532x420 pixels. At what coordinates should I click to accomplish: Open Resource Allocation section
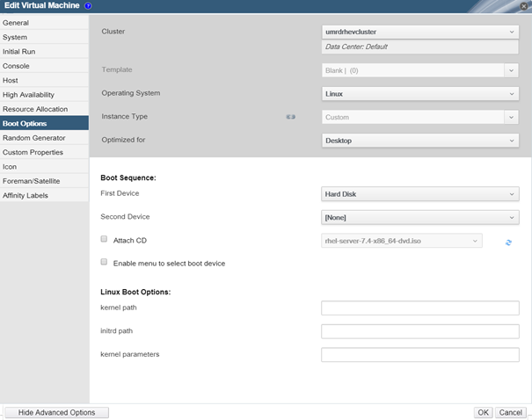click(x=45, y=109)
